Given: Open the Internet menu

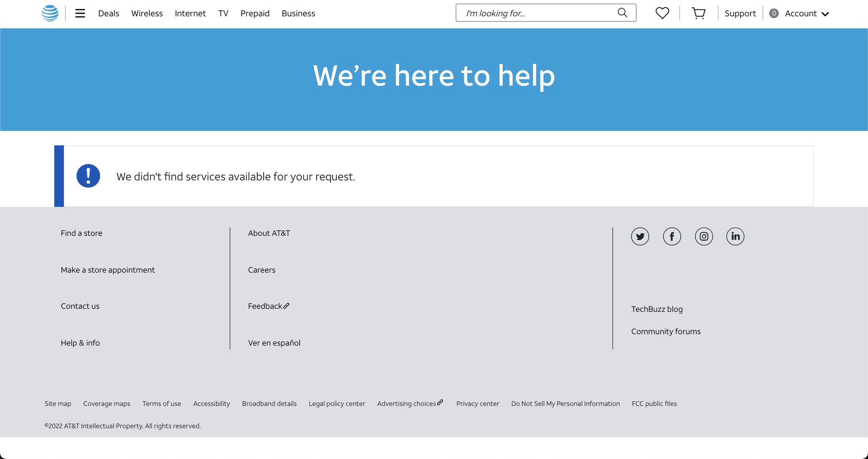Looking at the screenshot, I should (190, 14).
